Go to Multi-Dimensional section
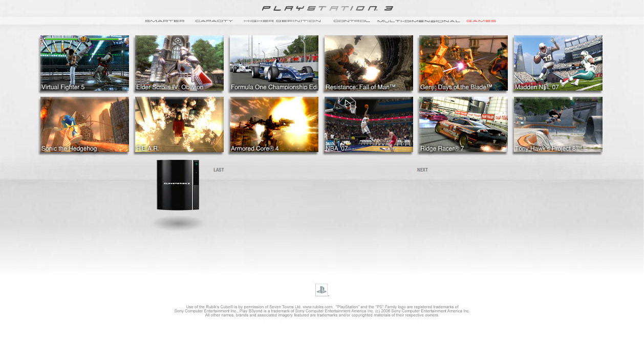Image resolution: width=644 pixels, height=362 pixels. 419,21
